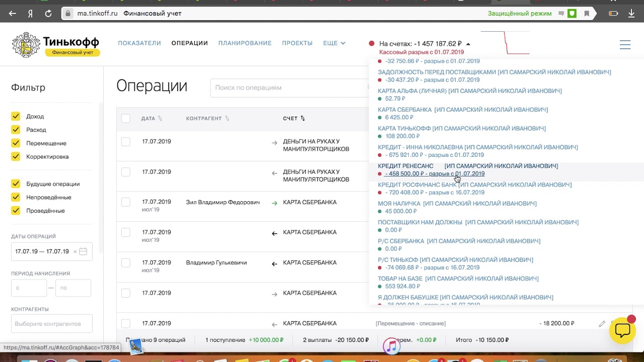Click the Yandex 'Я' home icon

[30, 14]
